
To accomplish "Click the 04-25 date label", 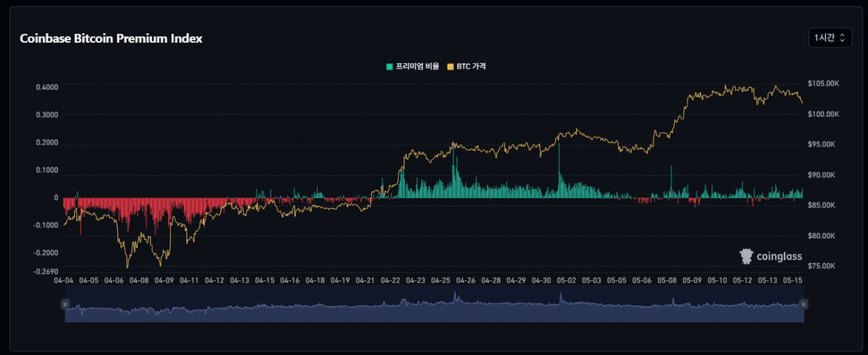I will pyautogui.click(x=440, y=280).
